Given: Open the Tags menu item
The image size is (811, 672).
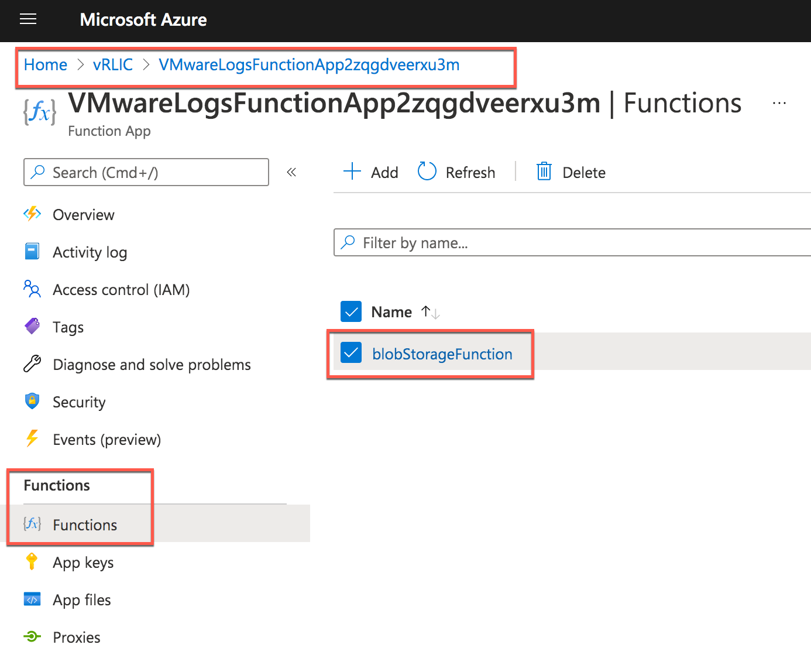Looking at the screenshot, I should point(68,327).
